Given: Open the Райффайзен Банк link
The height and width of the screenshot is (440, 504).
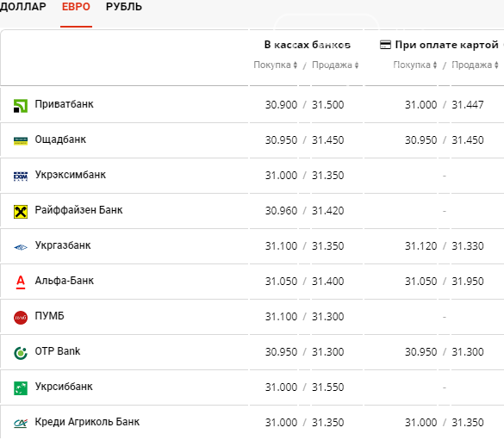Looking at the screenshot, I should tap(78, 210).
